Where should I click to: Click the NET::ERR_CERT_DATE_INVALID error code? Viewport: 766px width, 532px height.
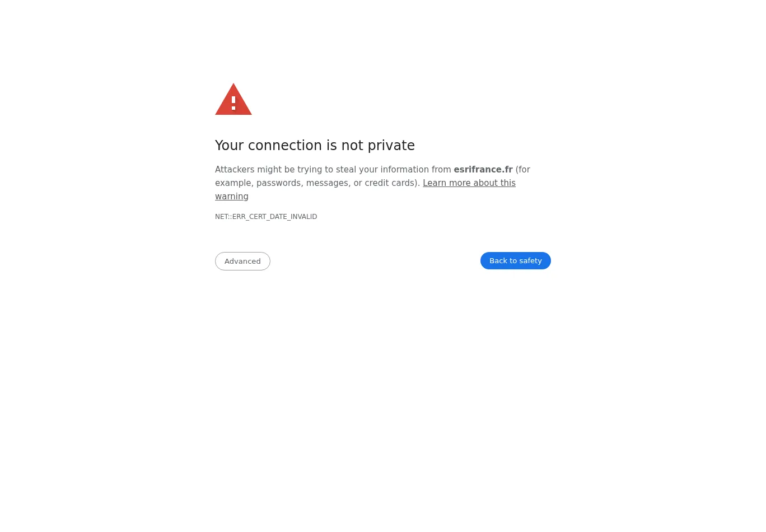tap(266, 217)
